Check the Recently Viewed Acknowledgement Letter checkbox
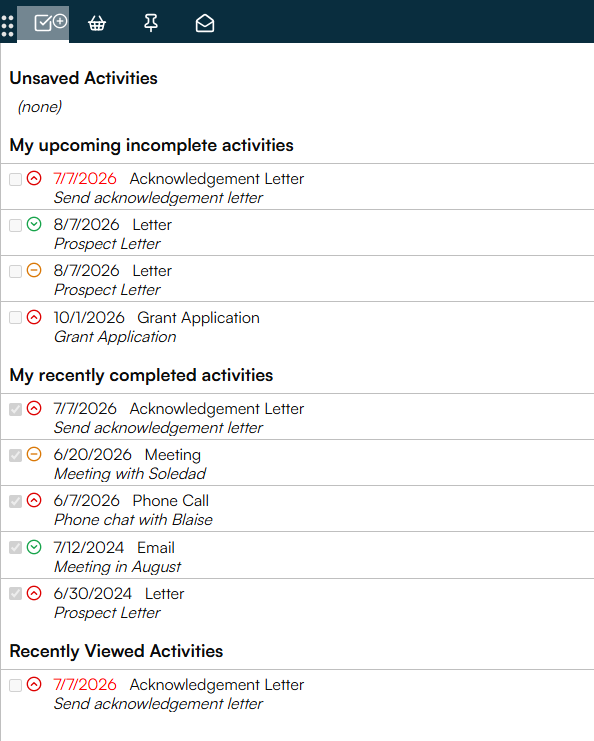Viewport: 594px width, 741px height. click(x=16, y=685)
